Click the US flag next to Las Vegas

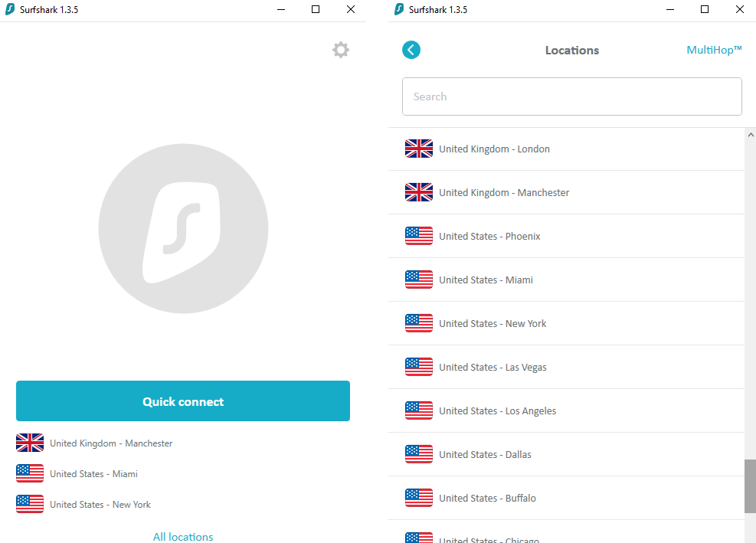pos(419,367)
